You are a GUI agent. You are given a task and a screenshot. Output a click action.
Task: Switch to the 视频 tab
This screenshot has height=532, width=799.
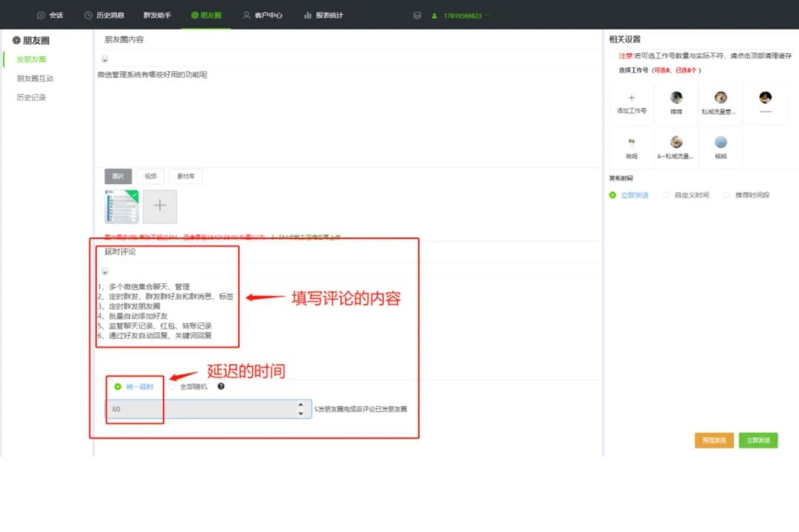pos(150,176)
